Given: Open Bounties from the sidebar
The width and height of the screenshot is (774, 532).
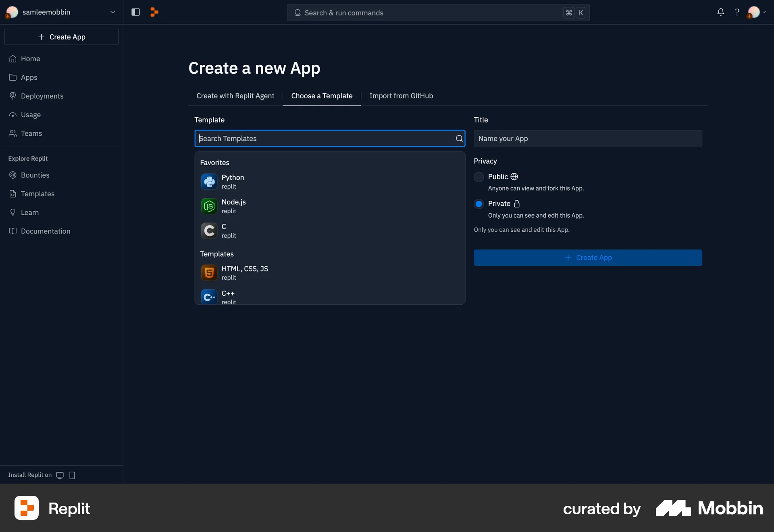Looking at the screenshot, I should (x=35, y=175).
